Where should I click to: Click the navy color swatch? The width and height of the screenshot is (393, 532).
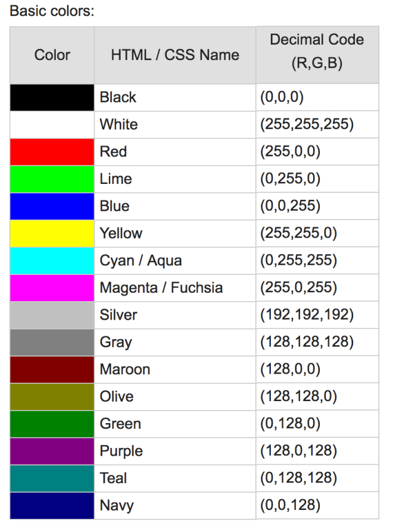tap(52, 505)
